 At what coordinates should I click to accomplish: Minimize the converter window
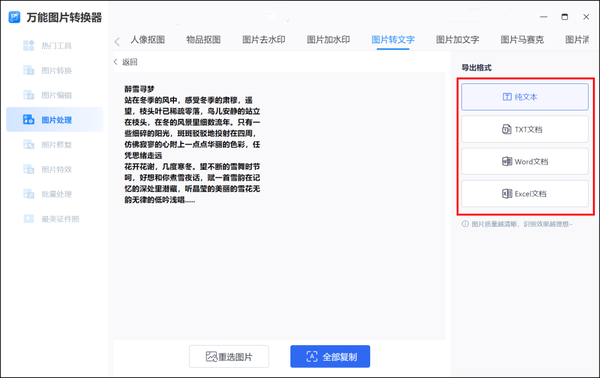pyautogui.click(x=543, y=17)
